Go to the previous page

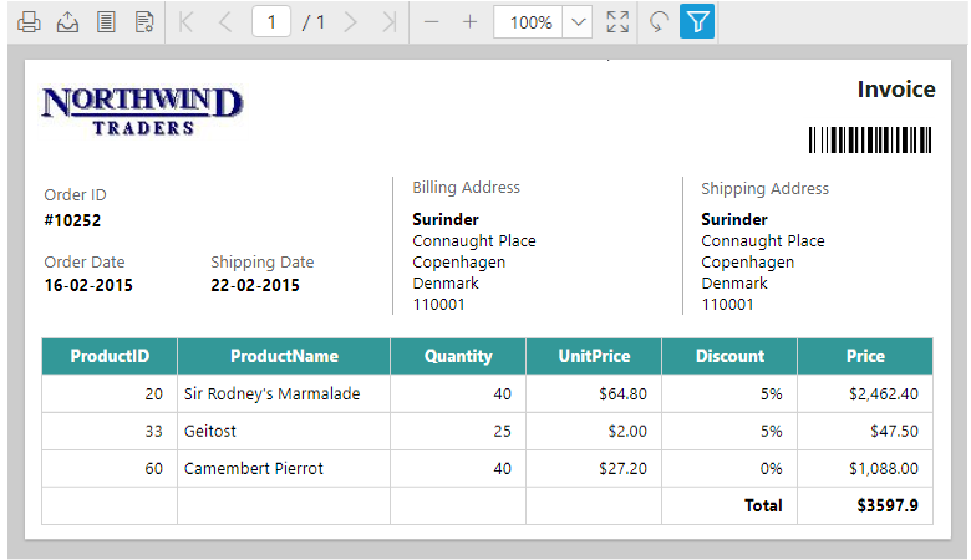pyautogui.click(x=224, y=21)
